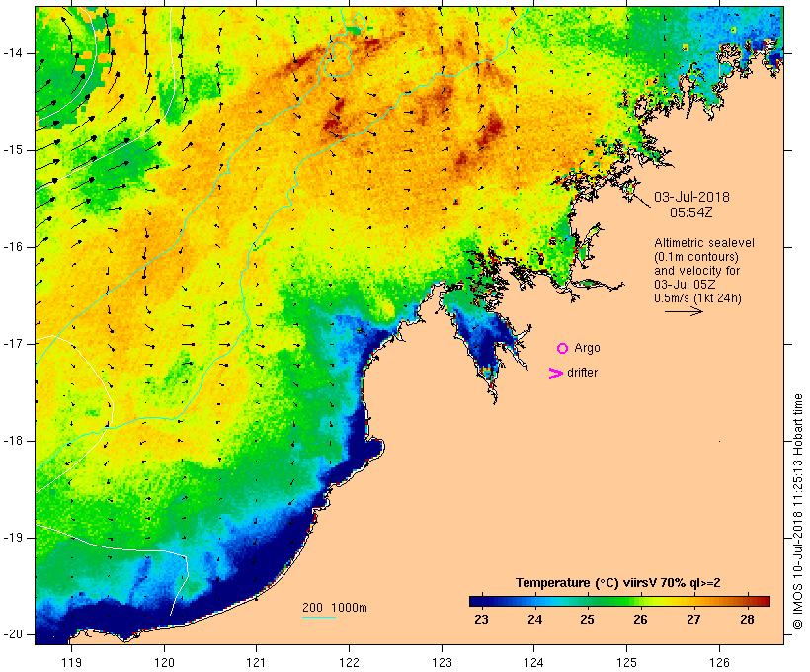Click the '200 1000m' depth contour label
The image size is (810, 672).
(335, 608)
